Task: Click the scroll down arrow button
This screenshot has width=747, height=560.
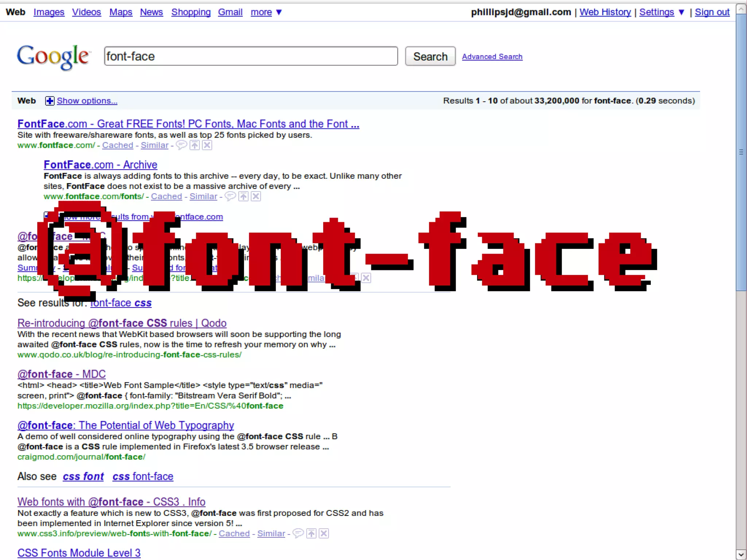Action: coord(741,554)
